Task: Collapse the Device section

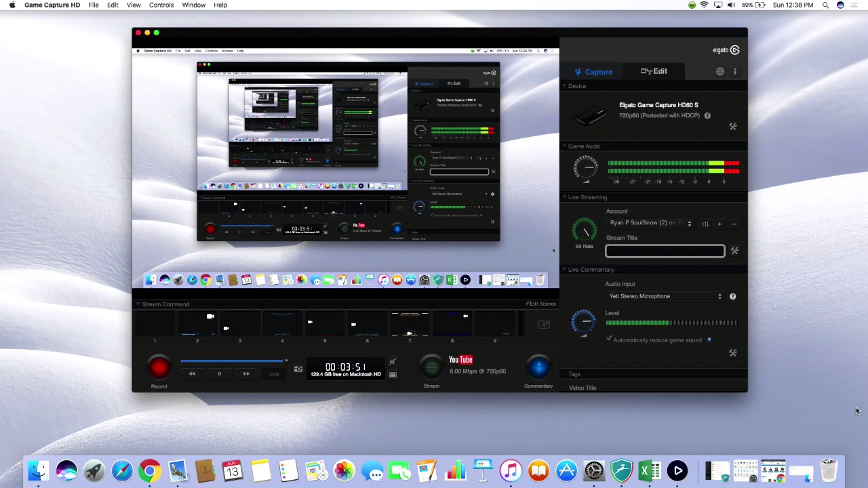Action: click(564, 86)
